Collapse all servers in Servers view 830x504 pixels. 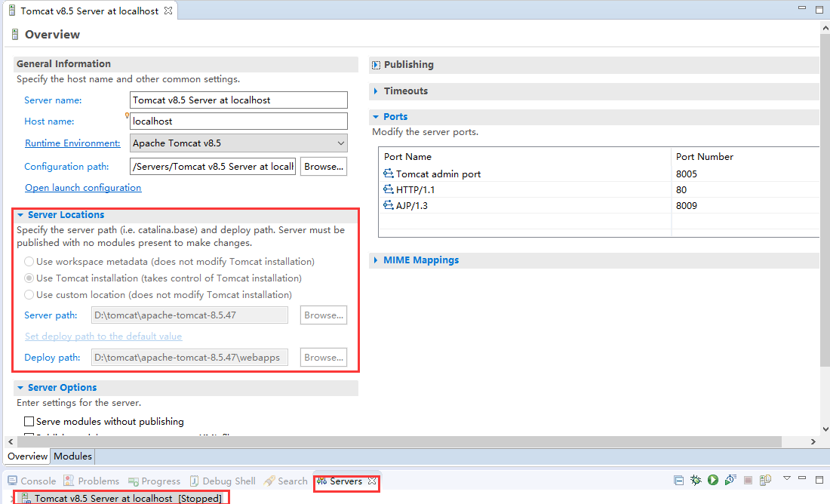coord(679,480)
